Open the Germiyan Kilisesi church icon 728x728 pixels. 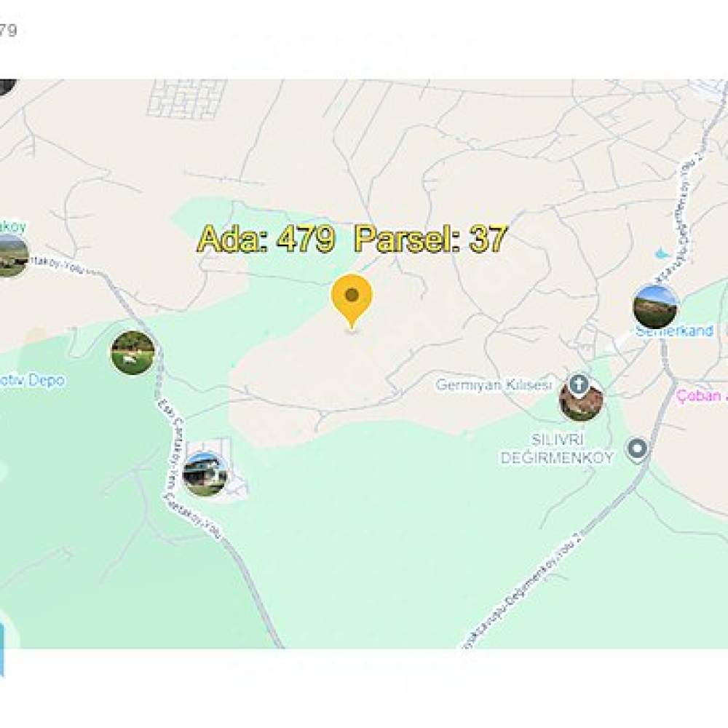[x=579, y=385]
